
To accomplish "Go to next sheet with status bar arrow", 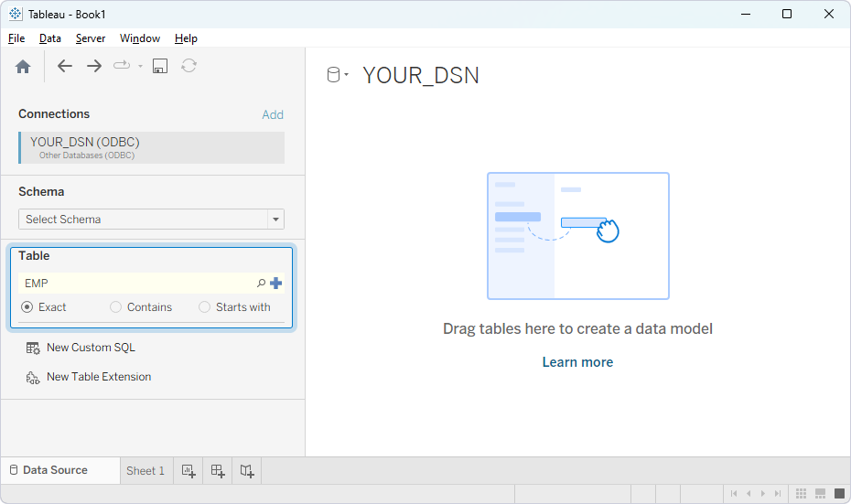I will 763,493.
